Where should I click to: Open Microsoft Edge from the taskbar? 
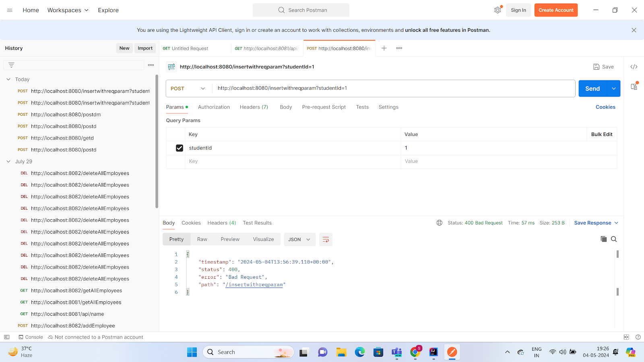[x=360, y=352]
